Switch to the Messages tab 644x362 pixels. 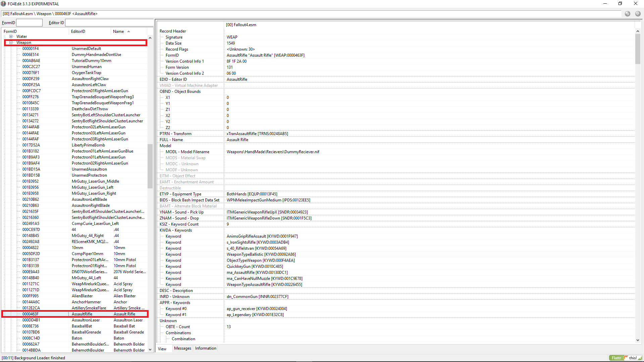point(182,348)
